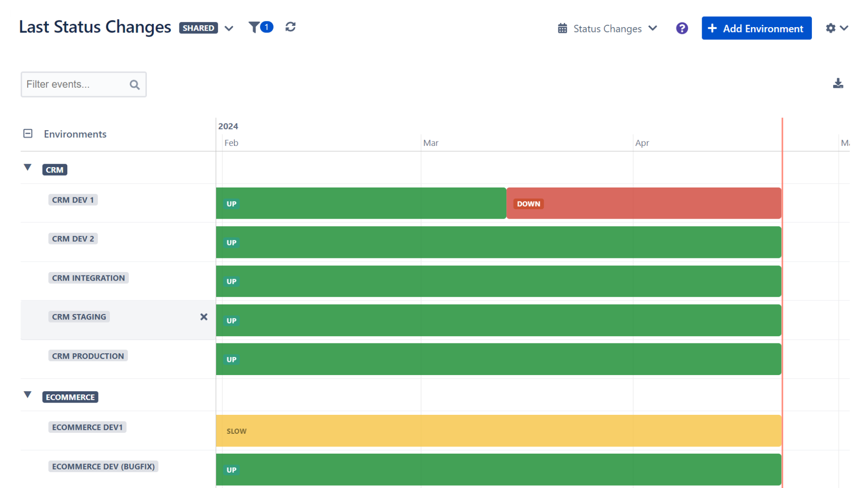
Task: Open ECOMMERCE DEV (BUGFIX) environment
Action: click(103, 466)
